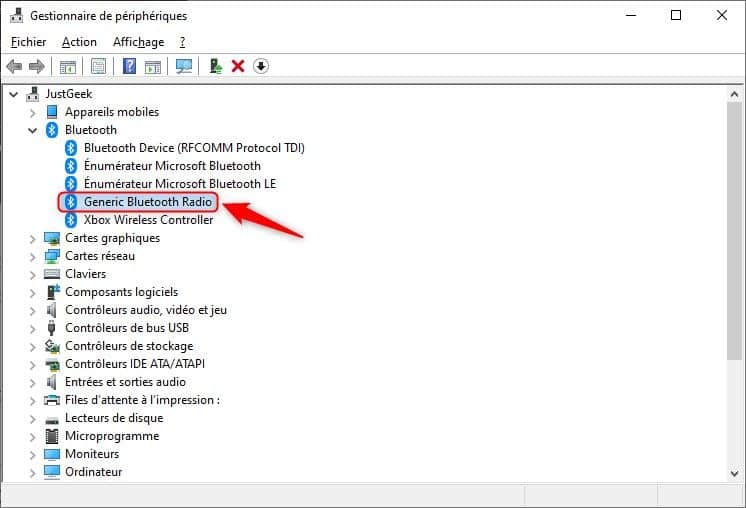Select Énumérateur Microsoft Bluetooth entry

point(172,166)
